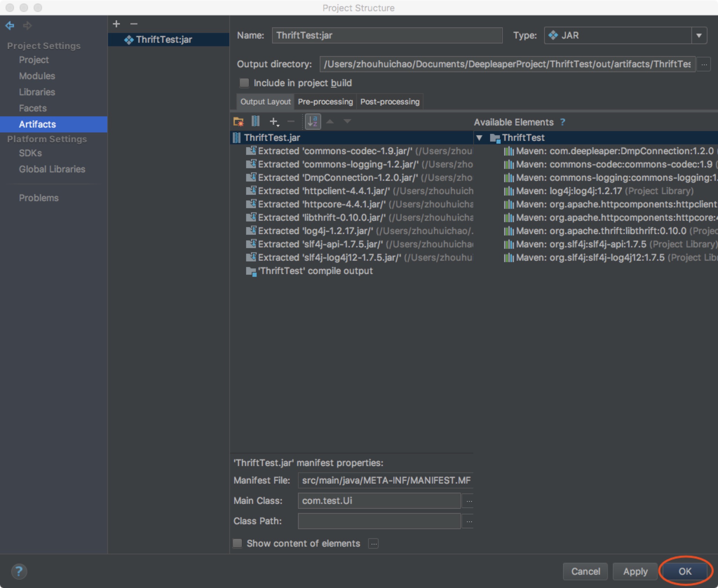Screen dimensions: 718x588
Task: Select Extracted commons-logging-1.2.jar entry
Action: tap(359, 164)
